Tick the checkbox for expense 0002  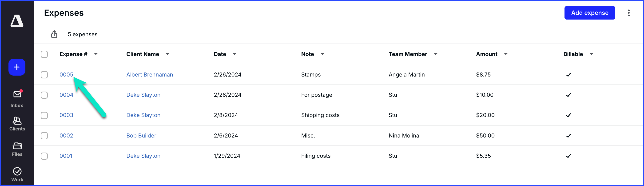[44, 136]
